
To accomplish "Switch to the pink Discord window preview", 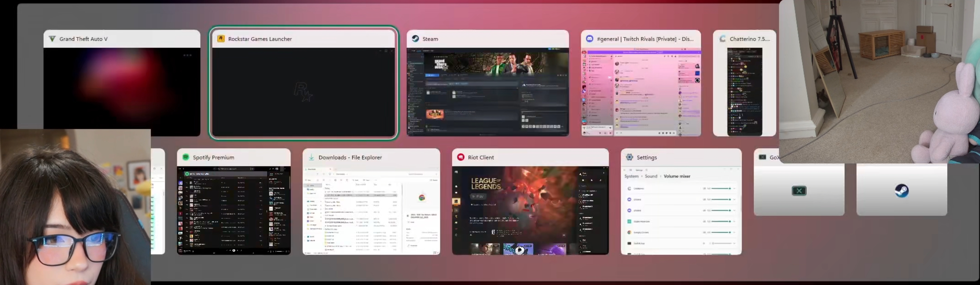I will pyautogui.click(x=641, y=92).
